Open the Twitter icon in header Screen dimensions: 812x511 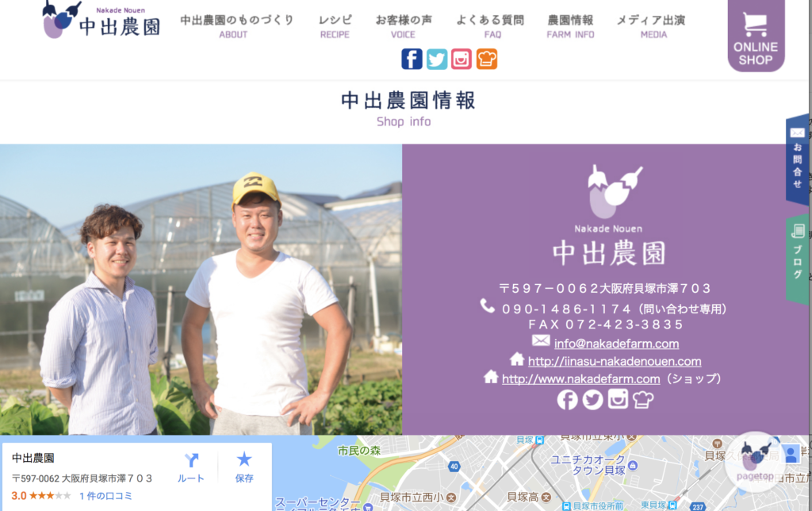[437, 59]
